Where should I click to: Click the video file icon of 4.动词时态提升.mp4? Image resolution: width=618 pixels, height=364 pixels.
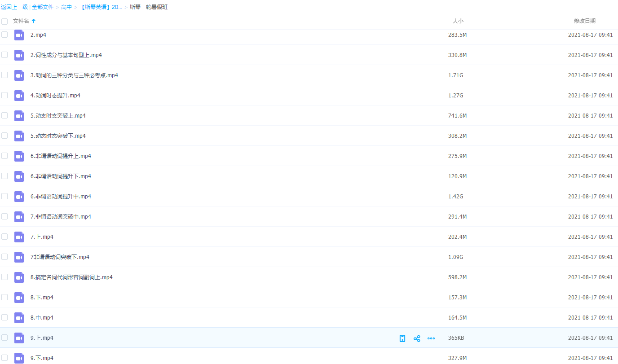tap(19, 96)
